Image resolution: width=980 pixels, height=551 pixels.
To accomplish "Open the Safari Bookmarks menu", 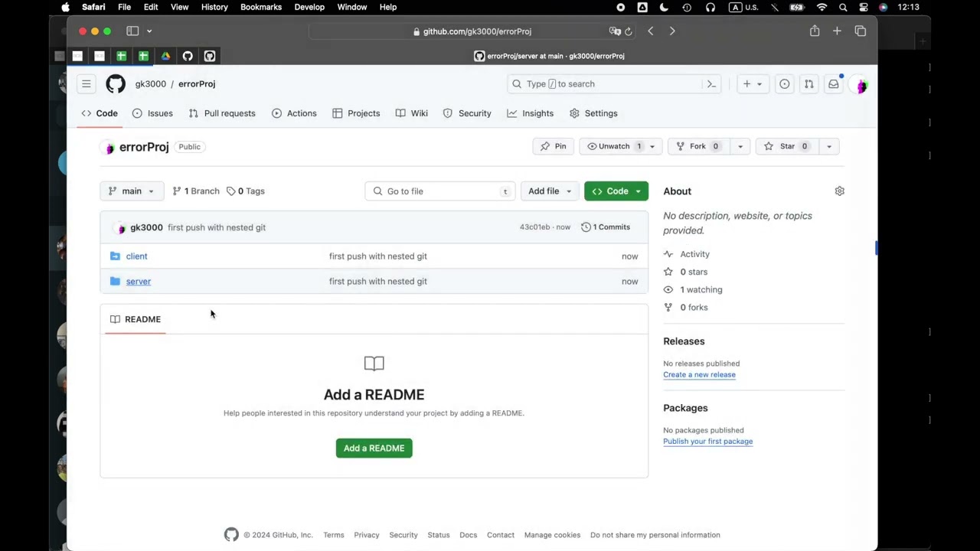I will 261,7.
